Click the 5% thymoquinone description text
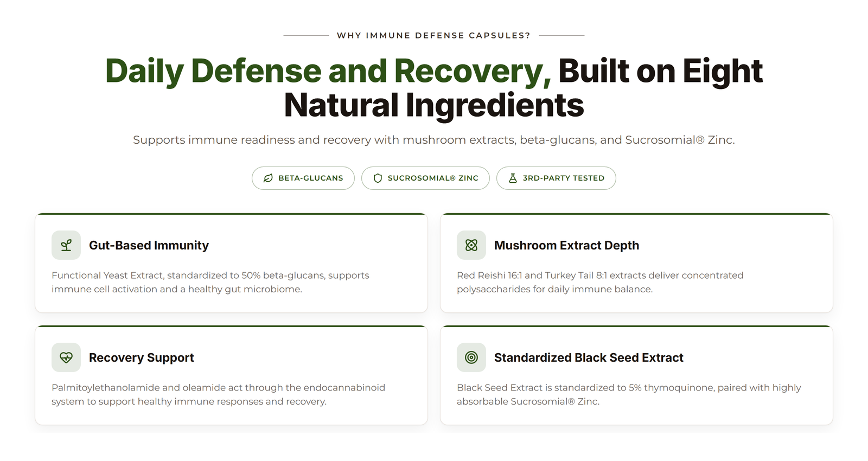This screenshot has height=461, width=868. click(629, 394)
